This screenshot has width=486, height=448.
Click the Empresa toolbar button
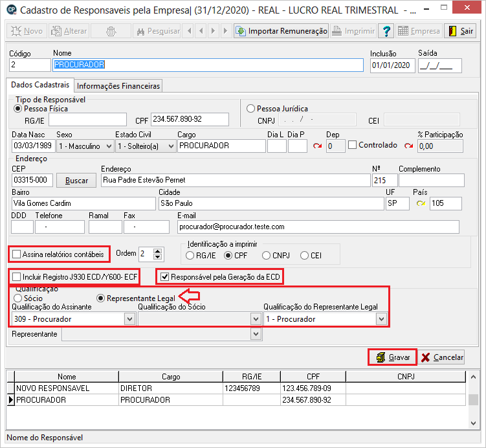(419, 31)
